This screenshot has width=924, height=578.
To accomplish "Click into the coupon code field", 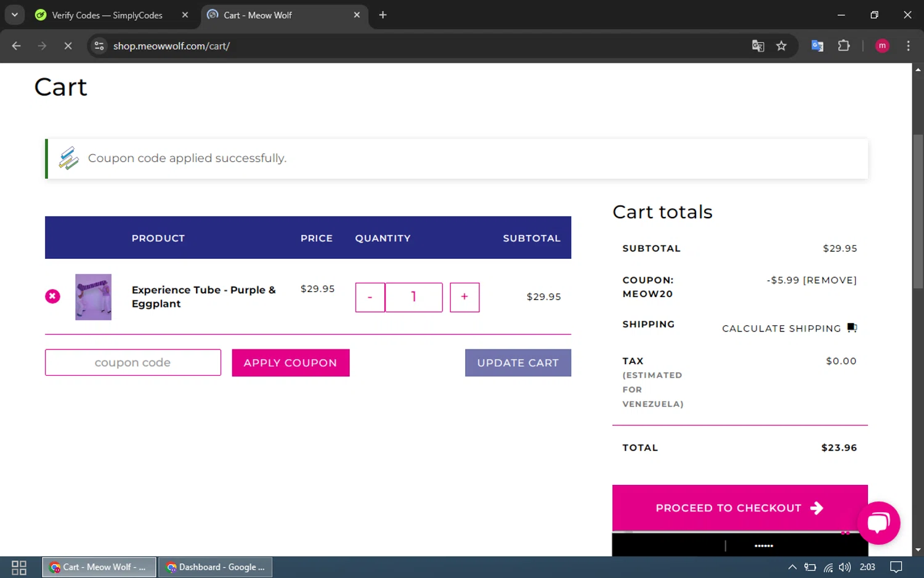I will pyautogui.click(x=133, y=362).
